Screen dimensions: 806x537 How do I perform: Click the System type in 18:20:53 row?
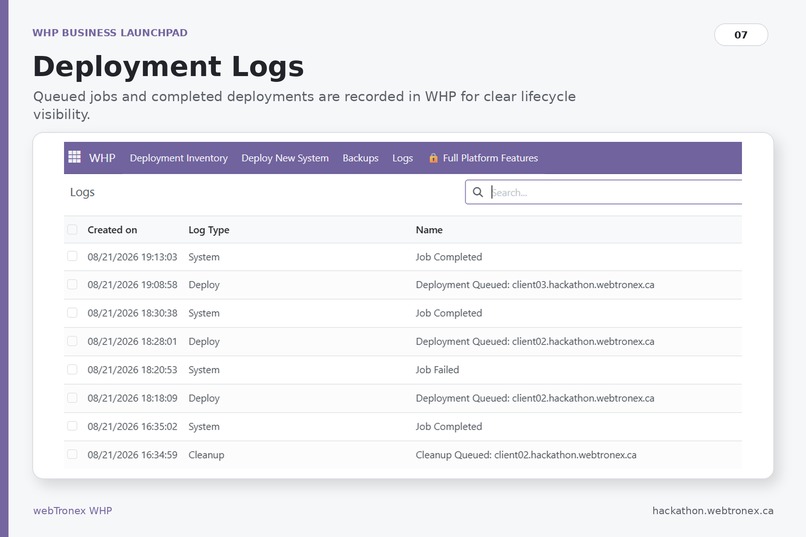click(x=204, y=369)
